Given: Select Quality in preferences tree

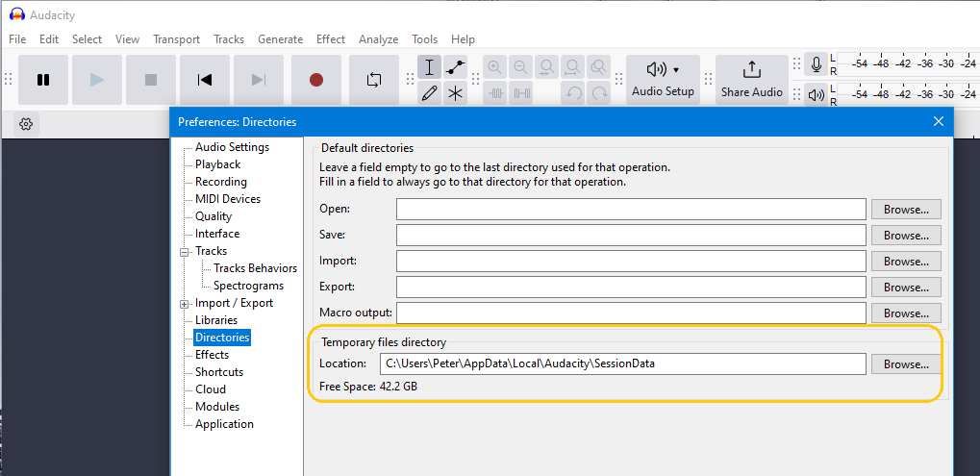Looking at the screenshot, I should coord(214,216).
